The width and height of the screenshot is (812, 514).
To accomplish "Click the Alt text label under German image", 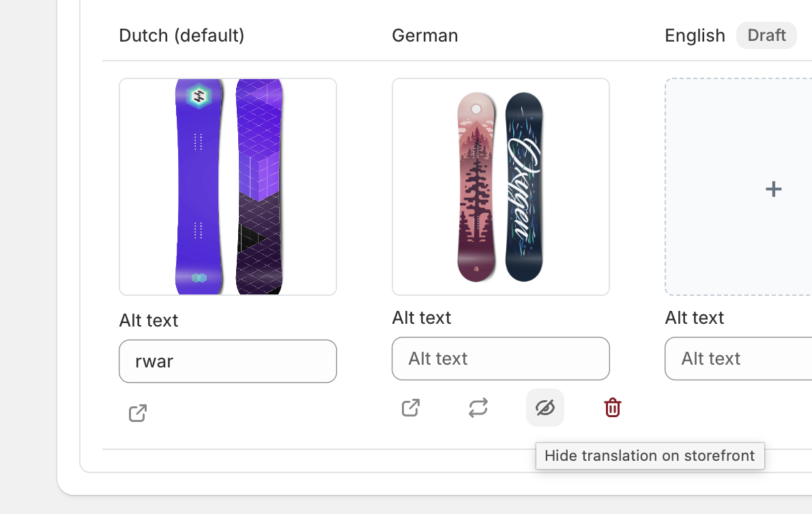I will [x=422, y=318].
